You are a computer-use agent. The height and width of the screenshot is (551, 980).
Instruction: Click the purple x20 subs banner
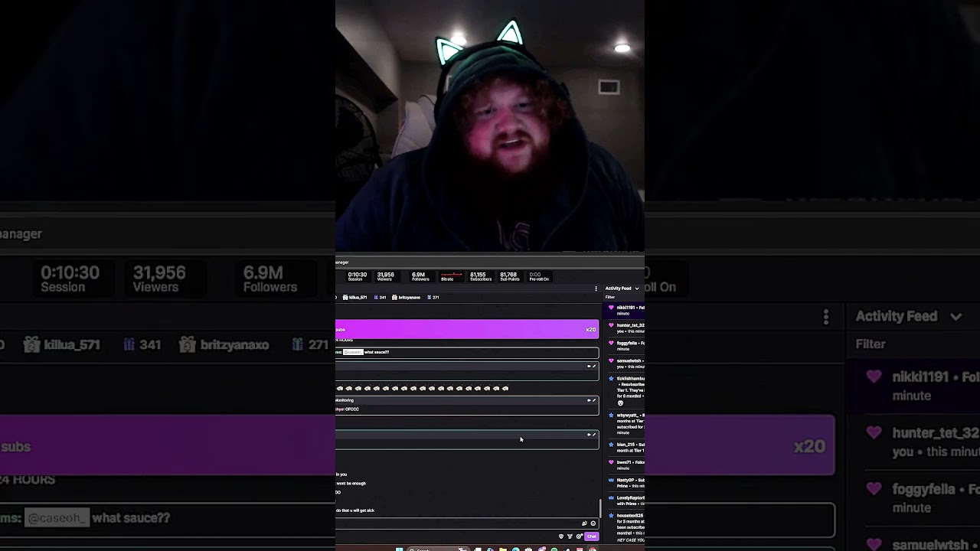[x=467, y=329]
